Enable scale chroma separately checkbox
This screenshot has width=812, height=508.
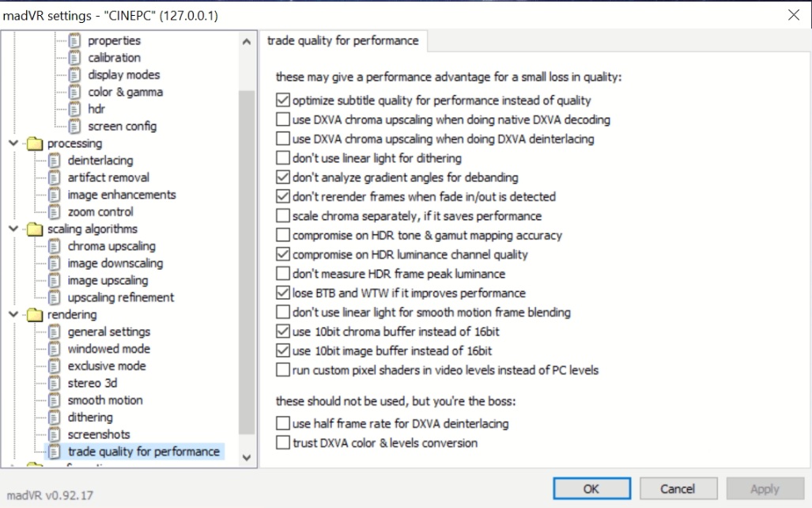(283, 216)
